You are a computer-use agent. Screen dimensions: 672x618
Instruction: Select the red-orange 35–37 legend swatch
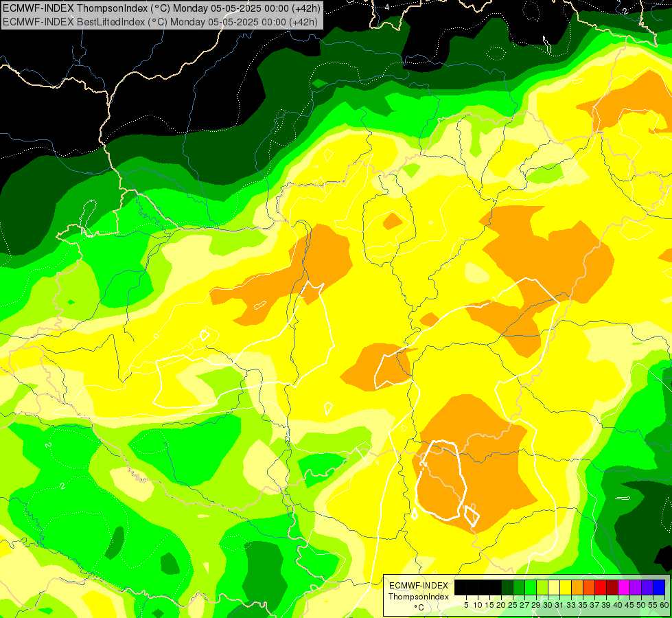(x=589, y=587)
